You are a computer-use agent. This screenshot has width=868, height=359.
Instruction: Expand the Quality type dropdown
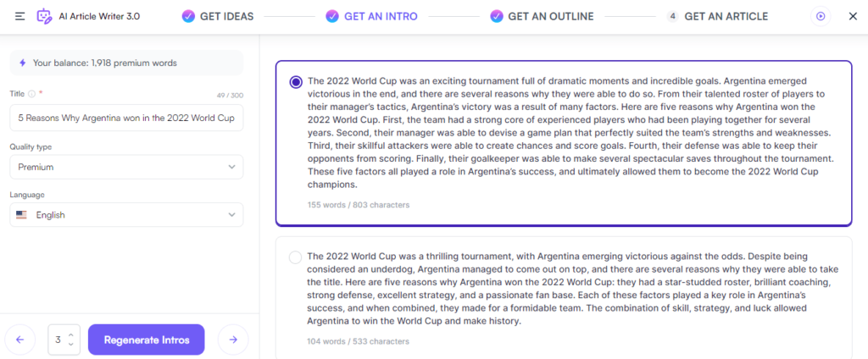[x=126, y=167]
